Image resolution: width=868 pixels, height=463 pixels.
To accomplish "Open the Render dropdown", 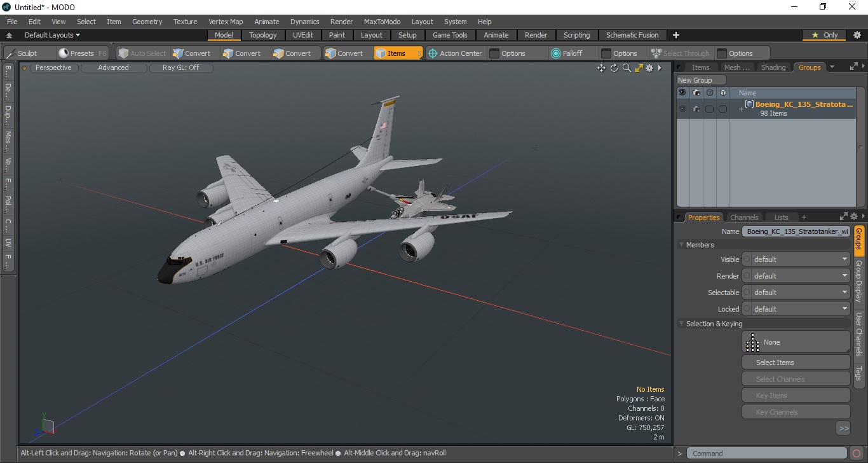I will [x=796, y=276].
